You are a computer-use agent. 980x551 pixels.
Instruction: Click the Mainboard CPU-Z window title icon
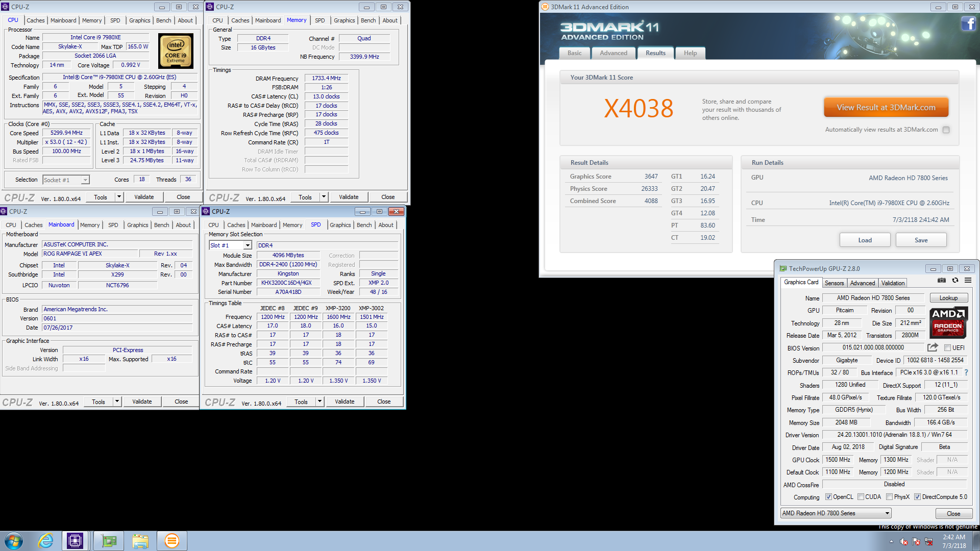[x=4, y=211]
